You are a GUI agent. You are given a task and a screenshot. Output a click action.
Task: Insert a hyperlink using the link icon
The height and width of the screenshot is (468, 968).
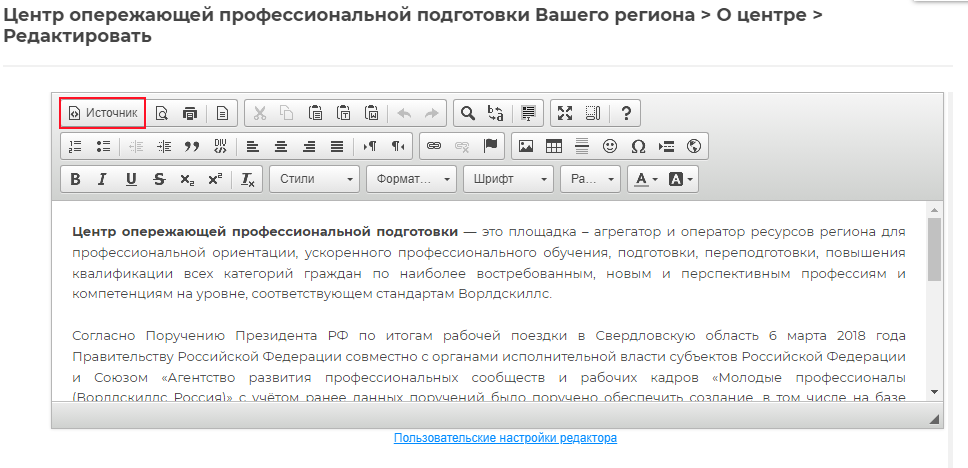pos(434,146)
